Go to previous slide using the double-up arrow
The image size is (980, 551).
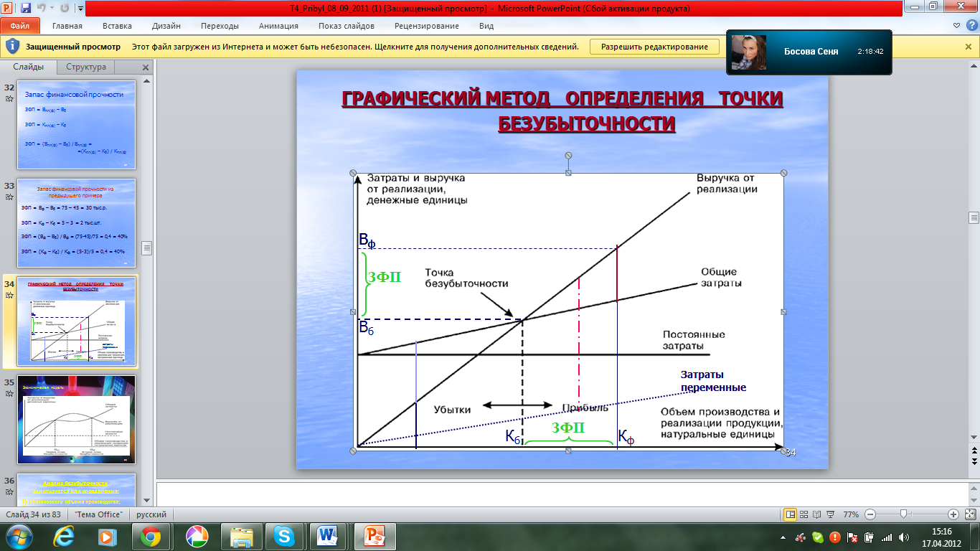pyautogui.click(x=974, y=450)
